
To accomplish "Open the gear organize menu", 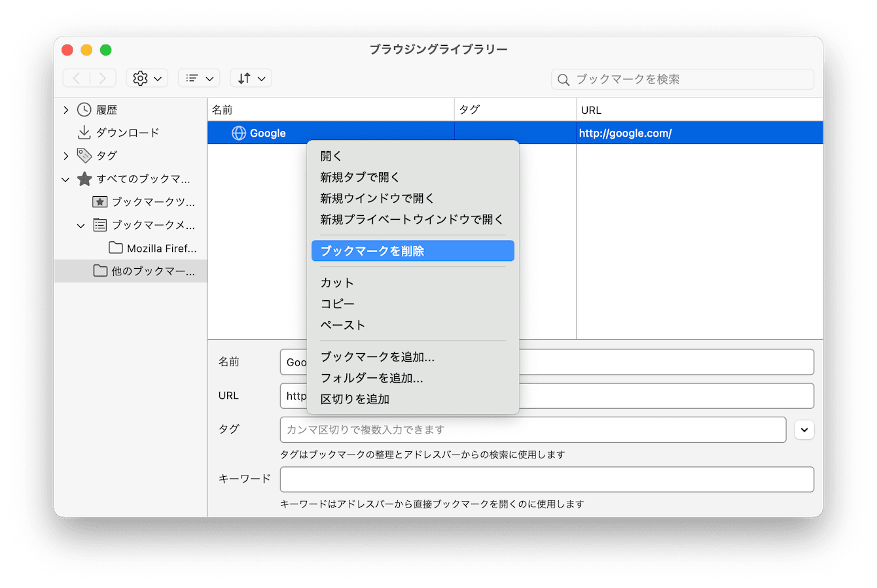I will click(147, 78).
